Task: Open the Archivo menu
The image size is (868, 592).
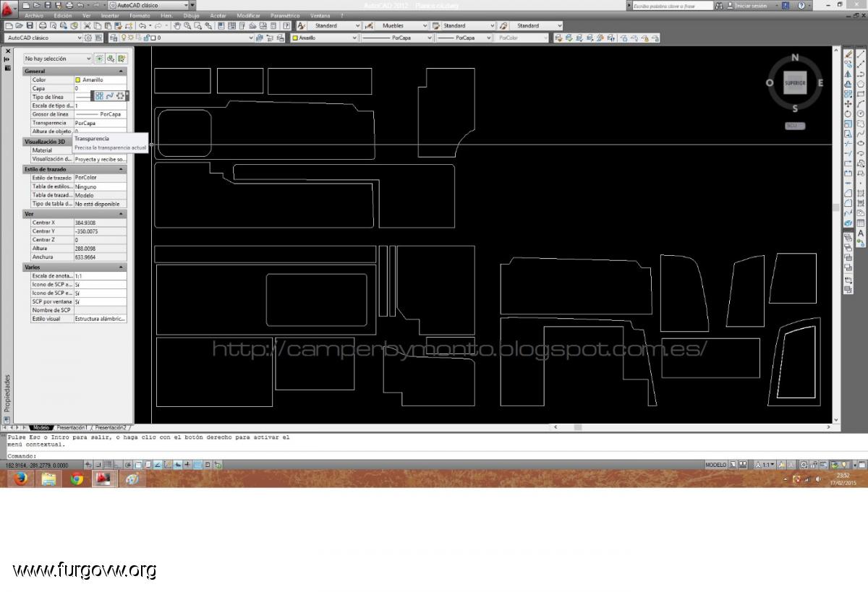Action: pyautogui.click(x=34, y=15)
